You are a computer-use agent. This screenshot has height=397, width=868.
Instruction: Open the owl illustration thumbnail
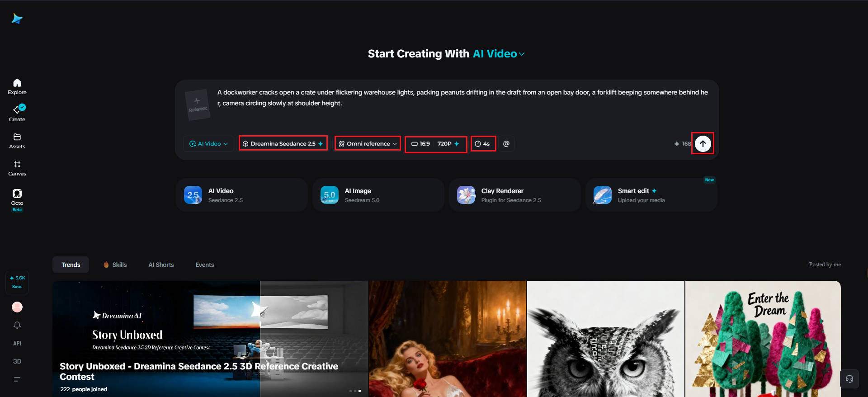point(606,339)
